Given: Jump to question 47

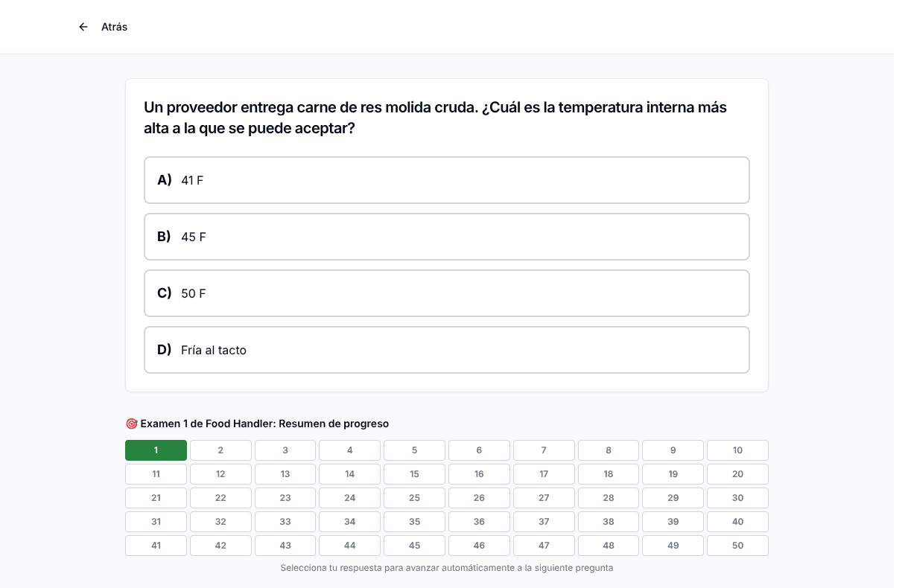Looking at the screenshot, I should 544,546.
